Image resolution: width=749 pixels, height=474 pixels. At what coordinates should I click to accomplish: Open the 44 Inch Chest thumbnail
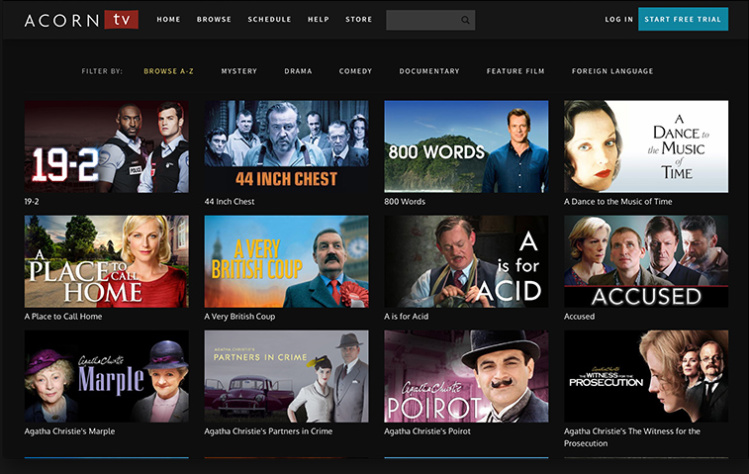[287, 147]
